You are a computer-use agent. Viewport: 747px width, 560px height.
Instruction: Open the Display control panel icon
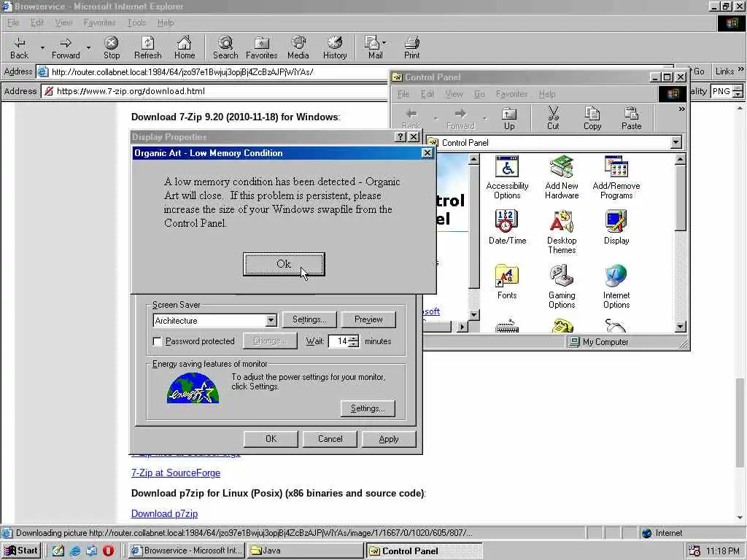616,227
